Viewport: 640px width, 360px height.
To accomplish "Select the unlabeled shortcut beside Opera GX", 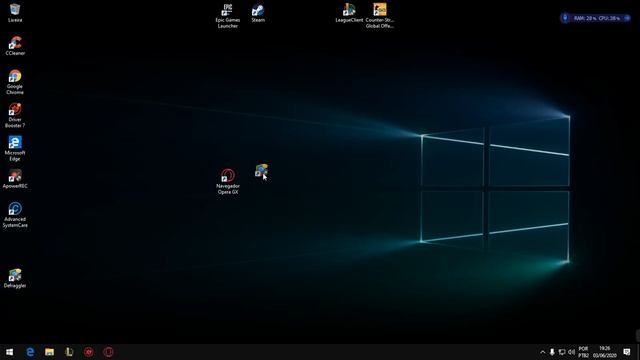I will click(x=261, y=171).
